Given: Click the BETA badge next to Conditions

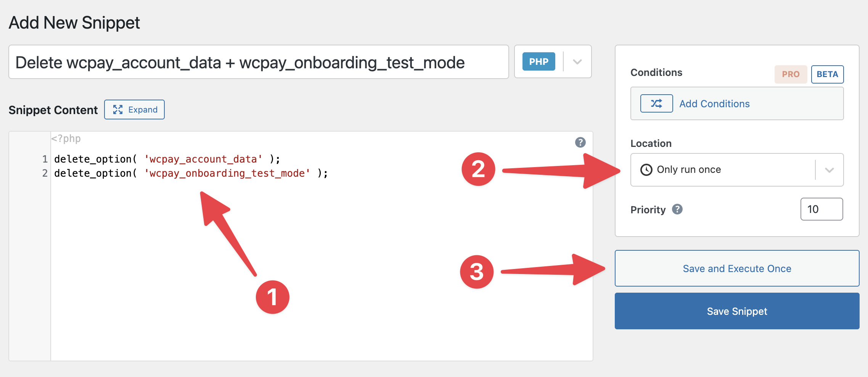Looking at the screenshot, I should pos(827,74).
